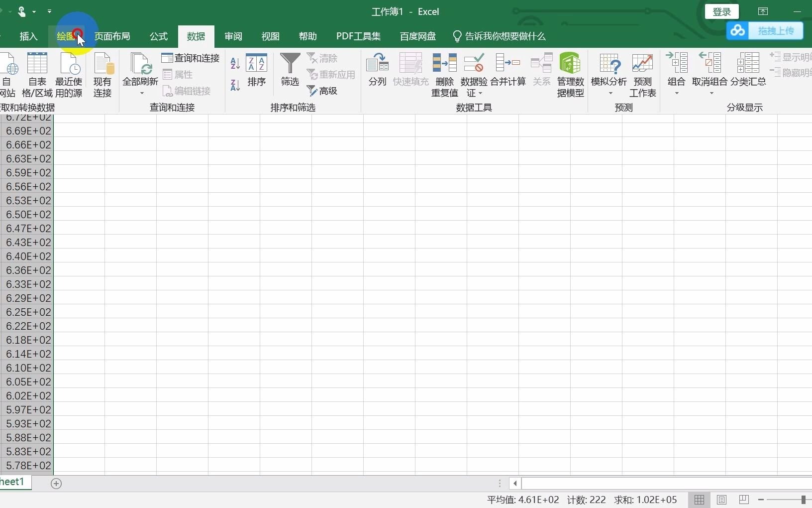Click the 登录 sign-in button
The width and height of the screenshot is (812, 508).
(722, 12)
